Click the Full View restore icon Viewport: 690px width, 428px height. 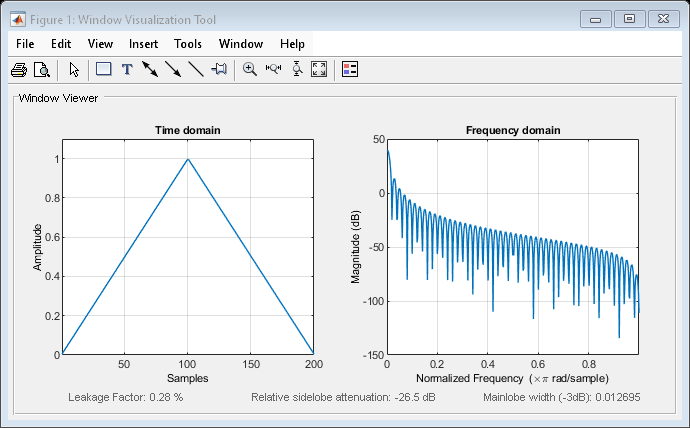coord(319,69)
